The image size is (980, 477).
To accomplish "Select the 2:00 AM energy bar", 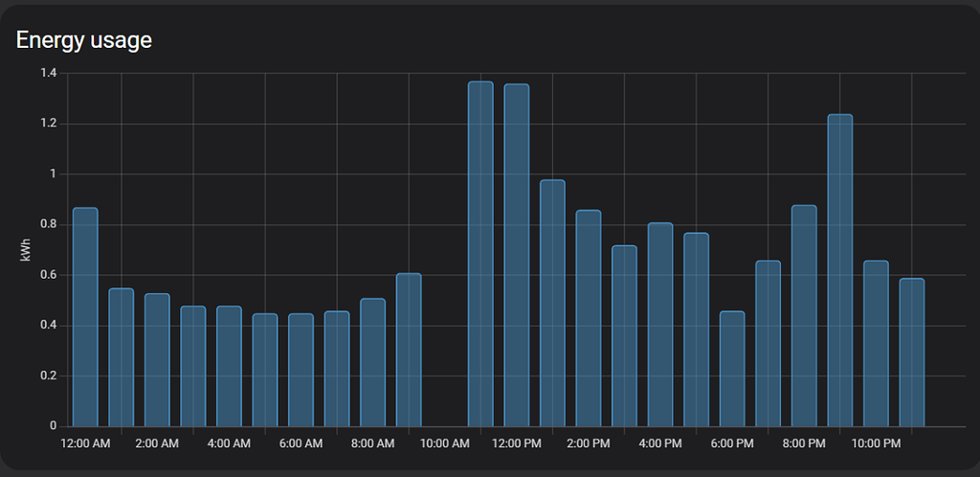I will point(157,360).
